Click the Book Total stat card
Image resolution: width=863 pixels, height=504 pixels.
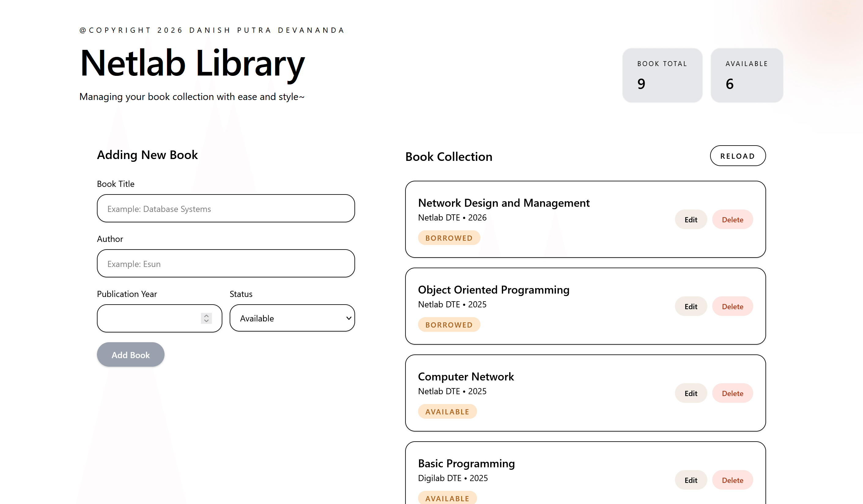point(662,75)
